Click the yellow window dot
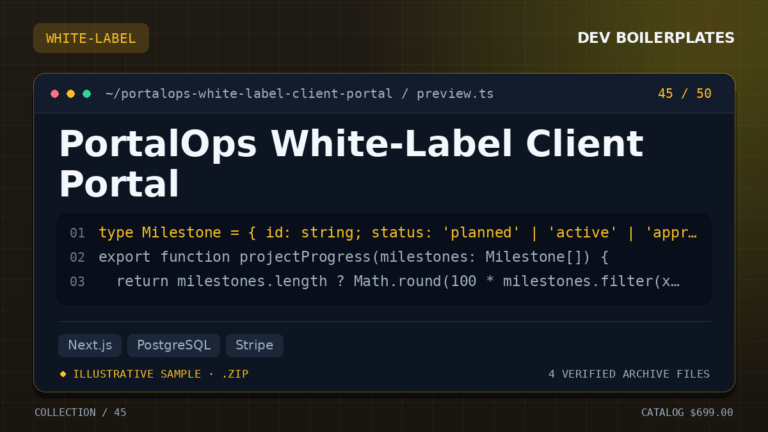 [x=71, y=94]
